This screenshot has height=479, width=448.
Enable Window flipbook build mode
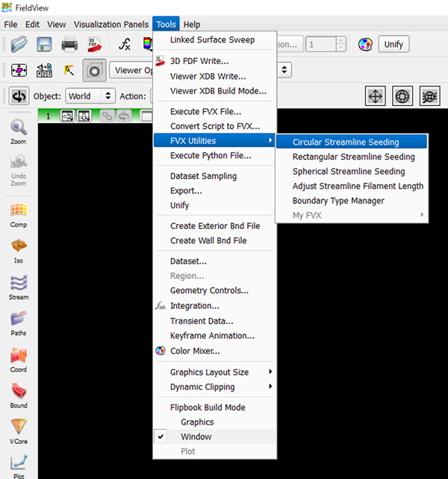click(196, 436)
